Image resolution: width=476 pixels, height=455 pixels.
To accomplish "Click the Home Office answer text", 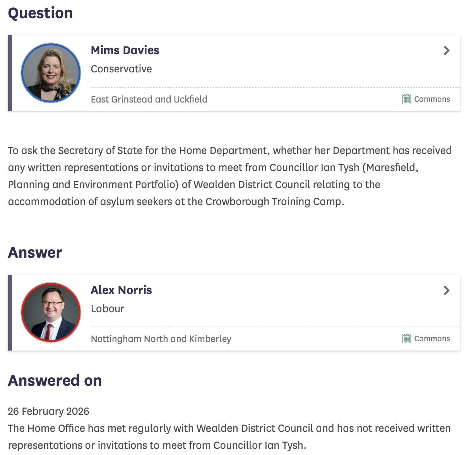I will pyautogui.click(x=229, y=437).
